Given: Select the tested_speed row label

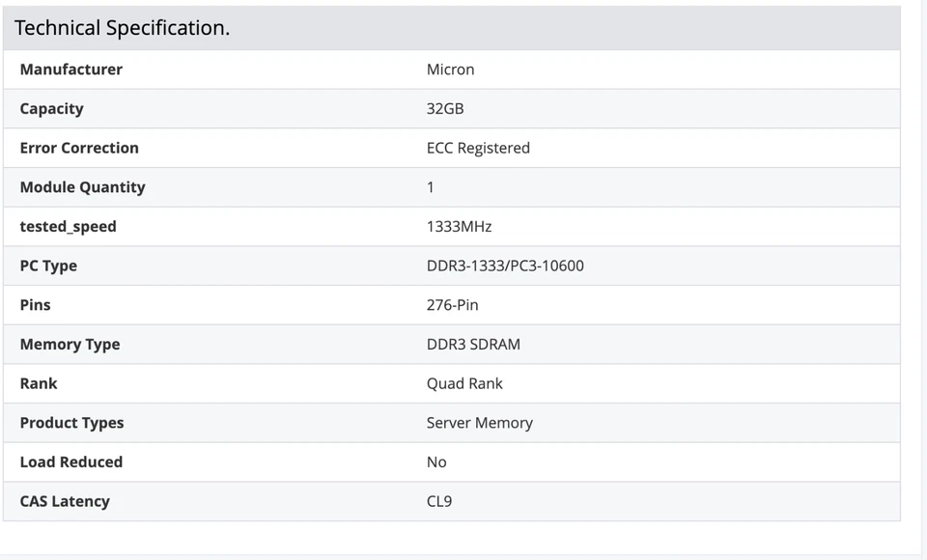Looking at the screenshot, I should (x=69, y=226).
